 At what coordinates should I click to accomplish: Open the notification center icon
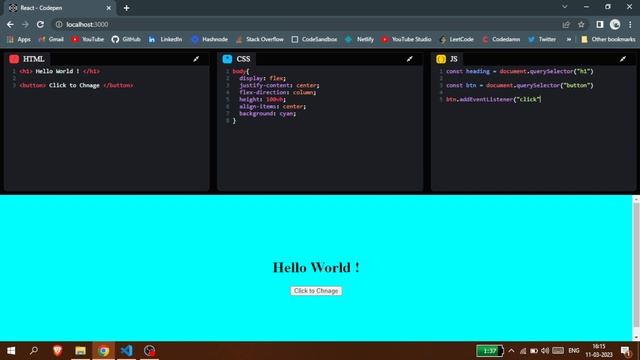pyautogui.click(x=626, y=351)
